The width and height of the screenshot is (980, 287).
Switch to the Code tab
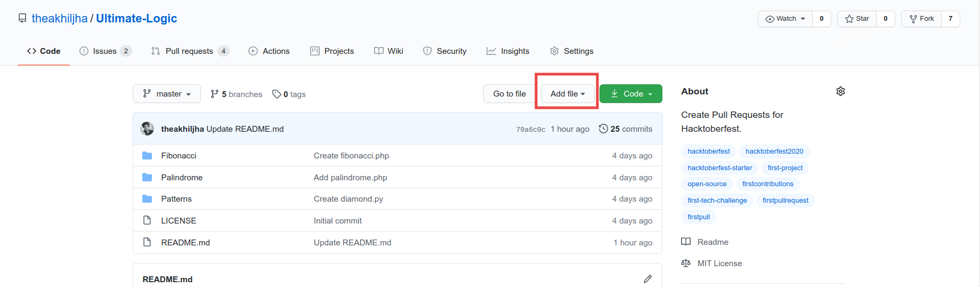pos(44,51)
